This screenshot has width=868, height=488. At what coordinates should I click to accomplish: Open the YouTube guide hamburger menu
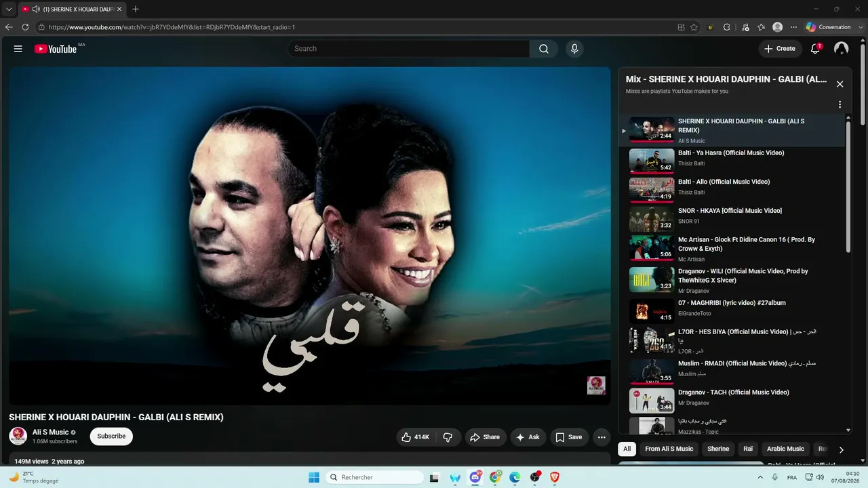pos(18,49)
